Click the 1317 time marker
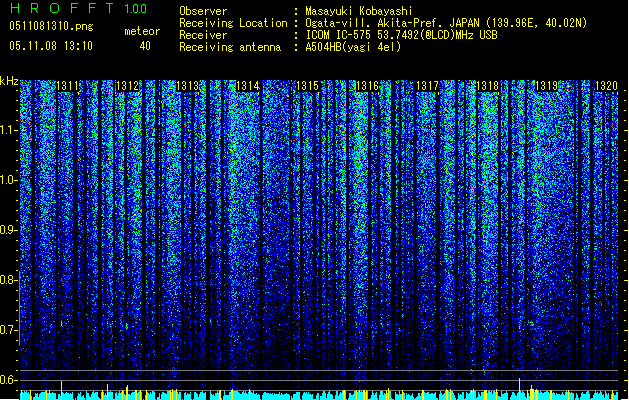Screen dimensions: 629x400 click(428, 86)
